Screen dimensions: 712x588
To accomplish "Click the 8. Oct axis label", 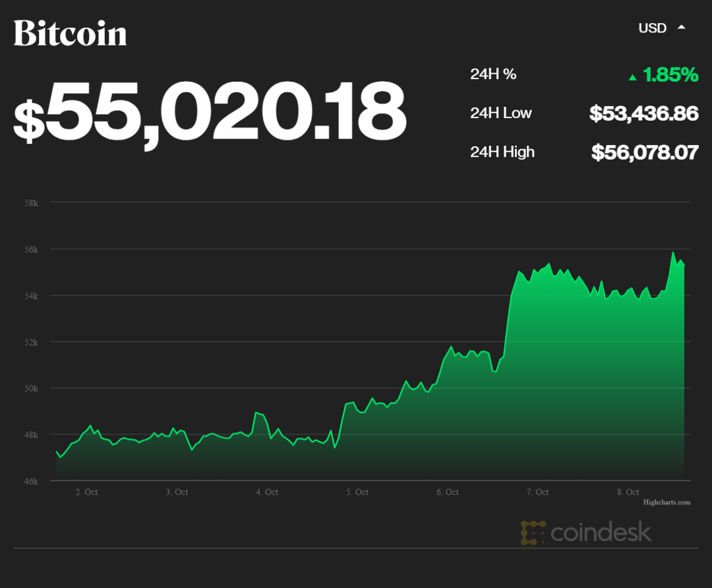I will tap(628, 492).
